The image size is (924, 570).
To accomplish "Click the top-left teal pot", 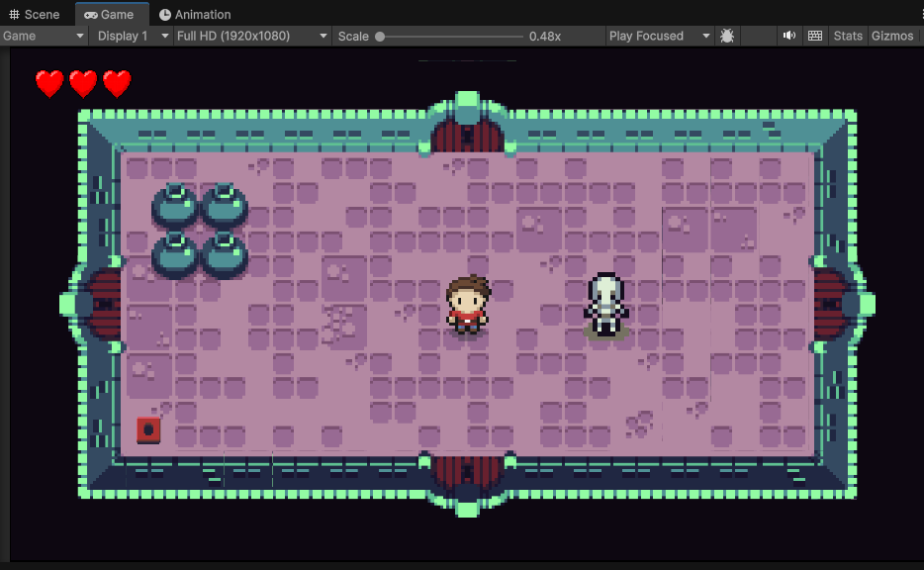I will [x=175, y=206].
